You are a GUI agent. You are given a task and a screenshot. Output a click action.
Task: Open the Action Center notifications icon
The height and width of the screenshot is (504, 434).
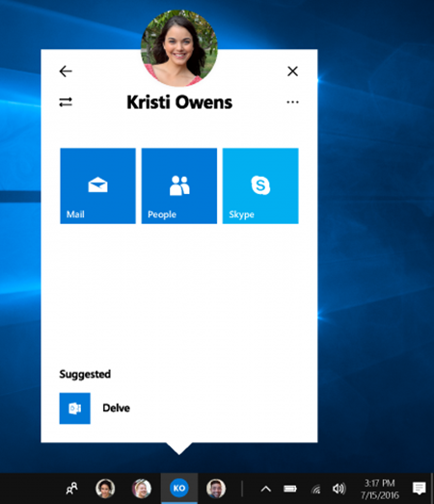pos(419,489)
